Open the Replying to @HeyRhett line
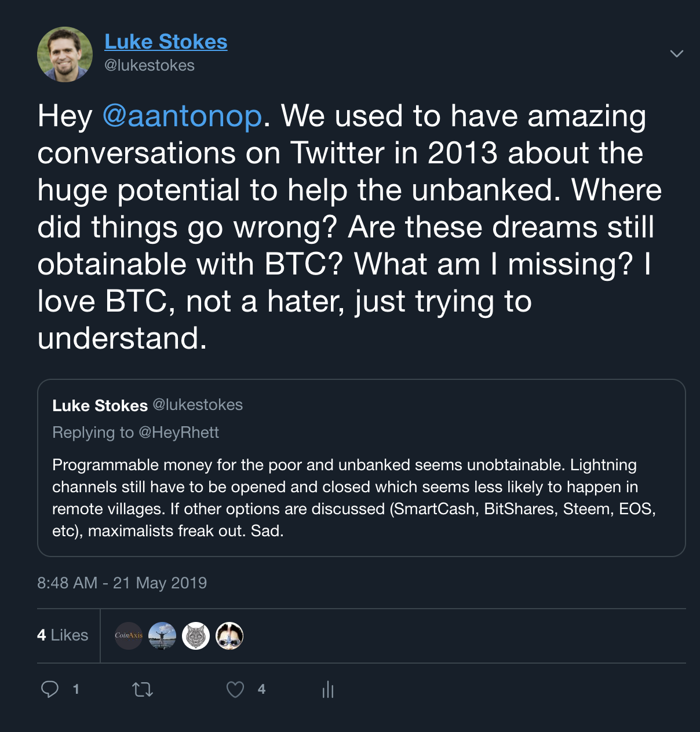The image size is (700, 732). click(x=136, y=433)
